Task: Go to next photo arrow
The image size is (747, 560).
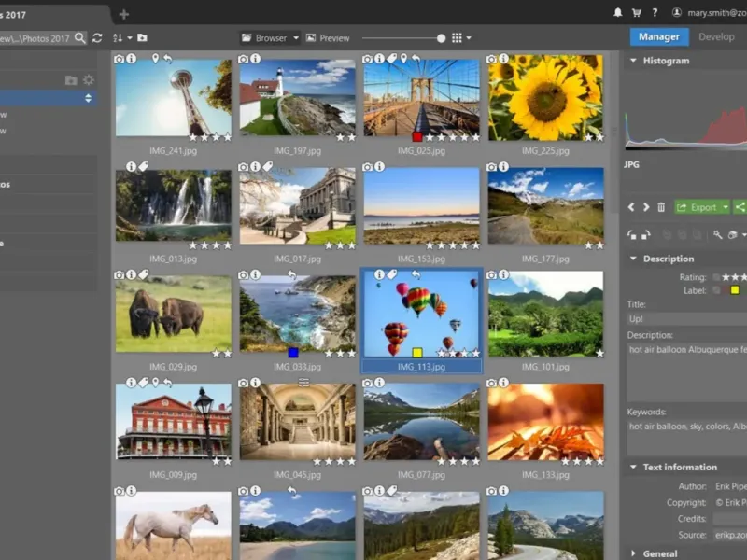Action: point(645,207)
